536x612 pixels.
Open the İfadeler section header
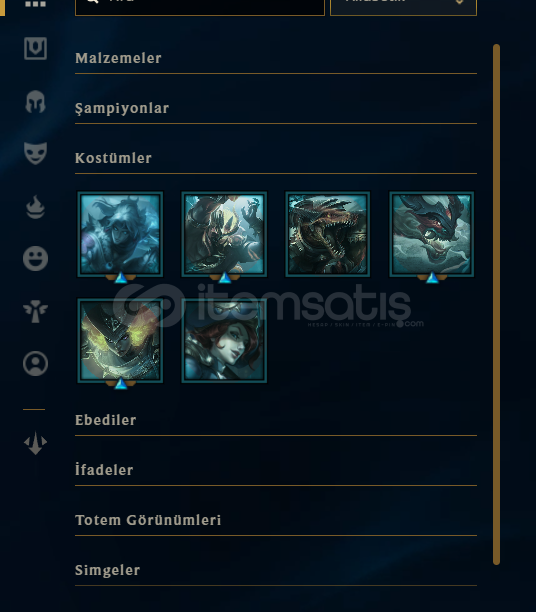(x=276, y=470)
